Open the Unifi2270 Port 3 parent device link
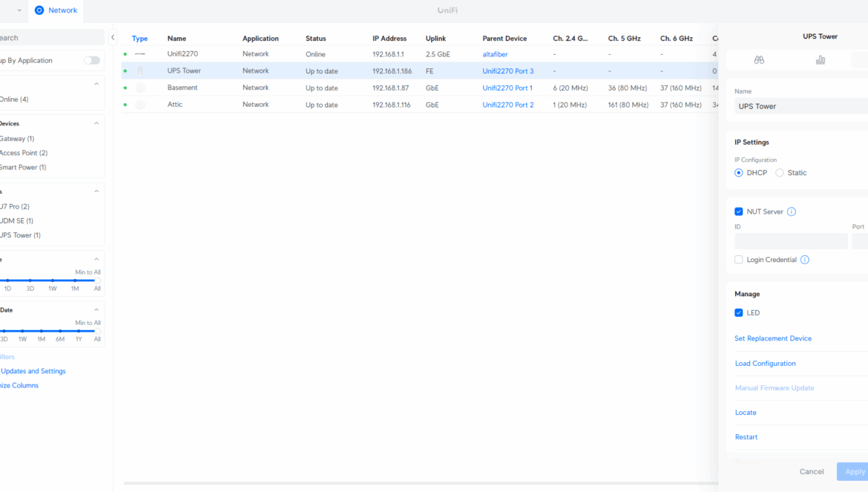Viewport: 868px width, 492px height. (x=507, y=71)
